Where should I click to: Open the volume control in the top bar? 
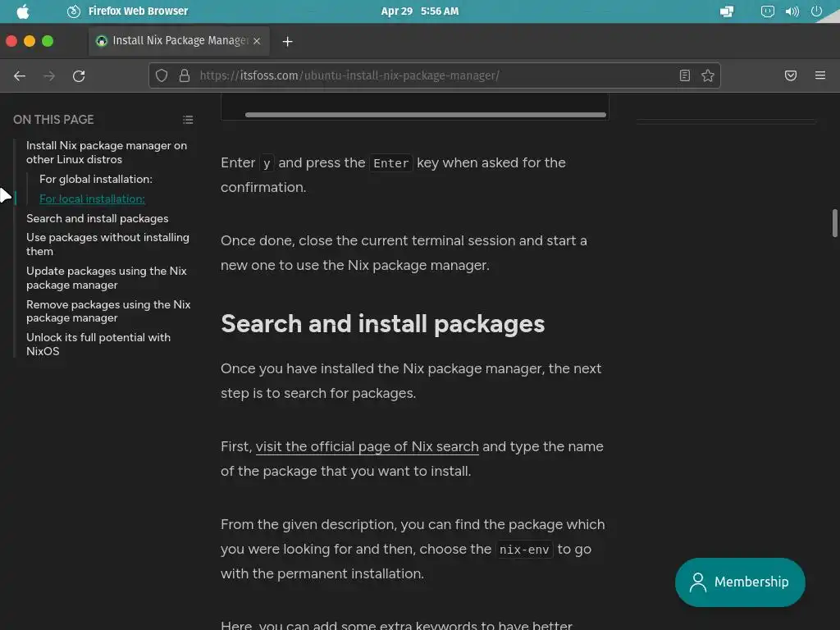tap(792, 11)
